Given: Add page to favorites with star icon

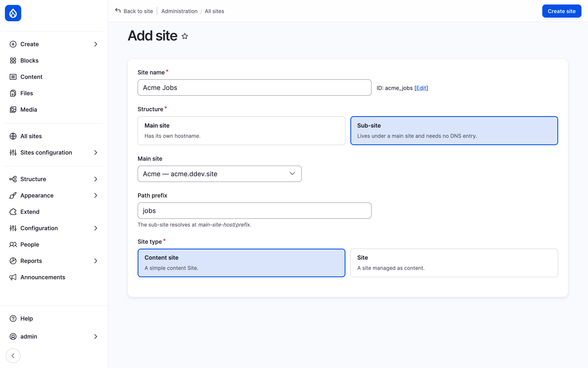Looking at the screenshot, I should click(185, 36).
